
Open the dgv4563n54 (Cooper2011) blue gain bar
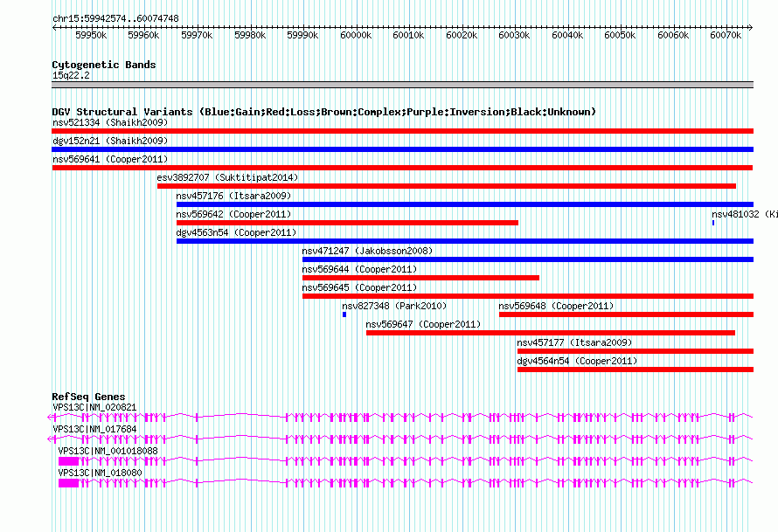tap(465, 241)
